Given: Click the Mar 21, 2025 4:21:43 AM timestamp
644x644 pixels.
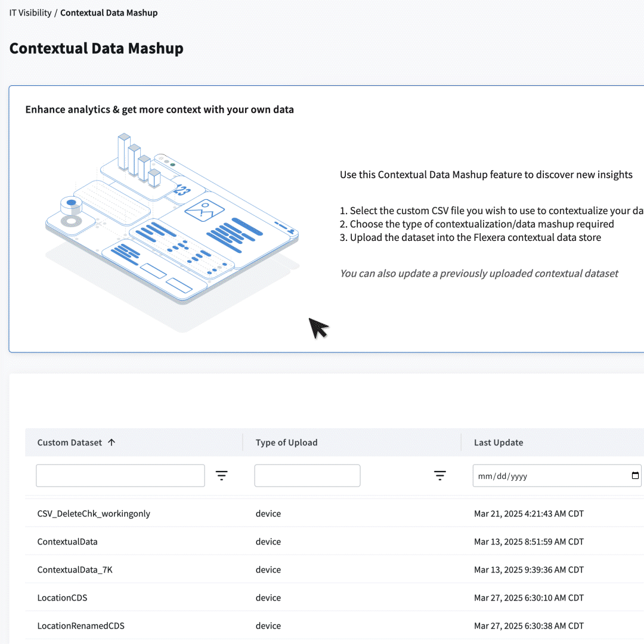Looking at the screenshot, I should point(528,513).
